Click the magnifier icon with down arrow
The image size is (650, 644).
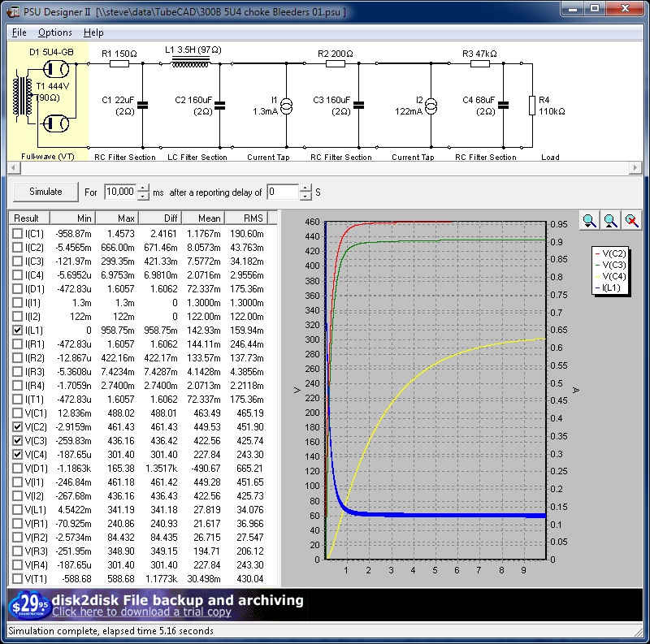click(x=589, y=221)
